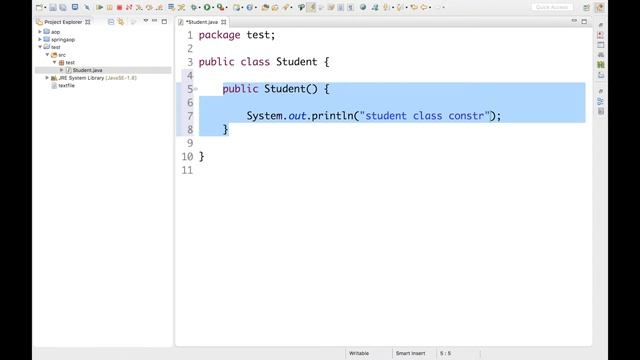The image size is (640, 360).
Task: Minimize the editor area
Action: 574,20
